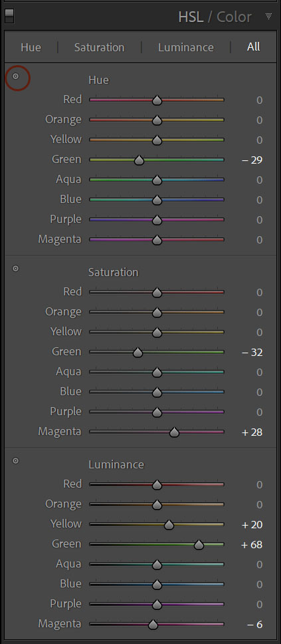The image size is (281, 644).
Task: Click the Yellow luminance slider handle
Action: point(169,524)
